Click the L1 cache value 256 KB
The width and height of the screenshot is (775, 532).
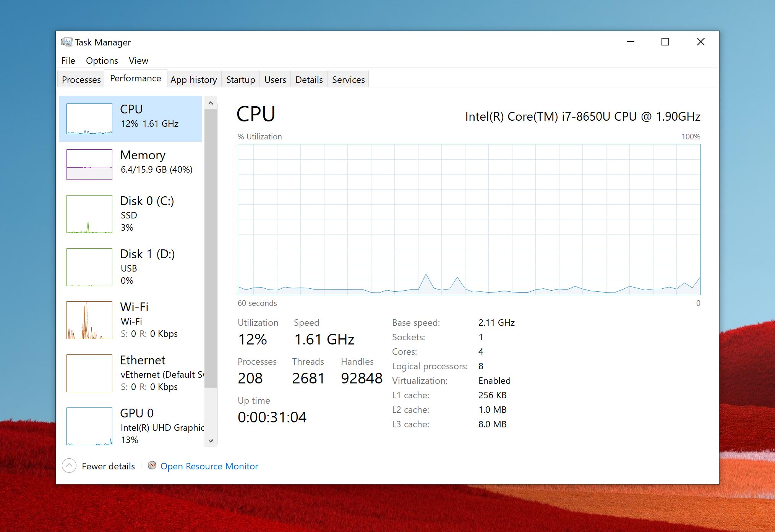tap(492, 395)
